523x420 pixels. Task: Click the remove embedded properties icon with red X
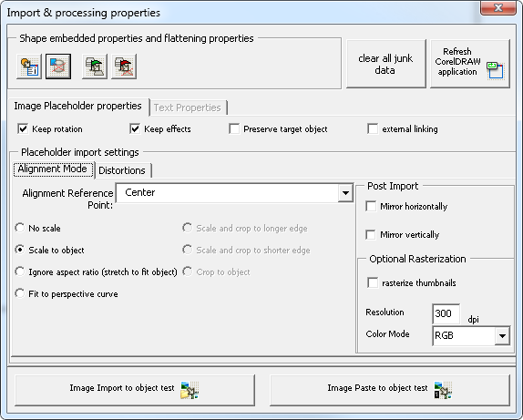(x=58, y=67)
